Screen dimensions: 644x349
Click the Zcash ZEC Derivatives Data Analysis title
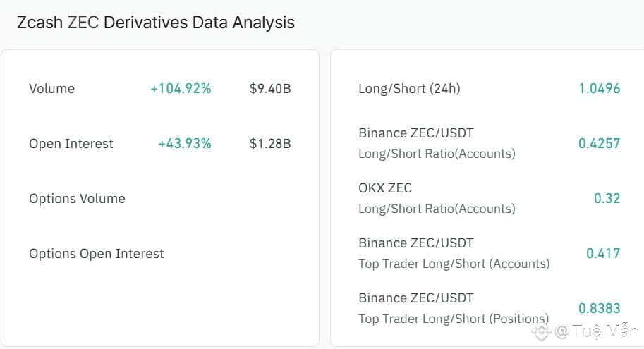point(156,23)
